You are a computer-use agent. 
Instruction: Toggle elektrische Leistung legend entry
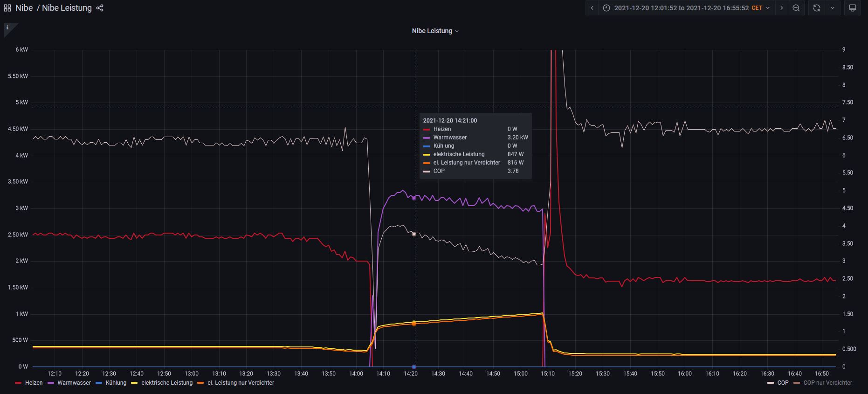[167, 383]
